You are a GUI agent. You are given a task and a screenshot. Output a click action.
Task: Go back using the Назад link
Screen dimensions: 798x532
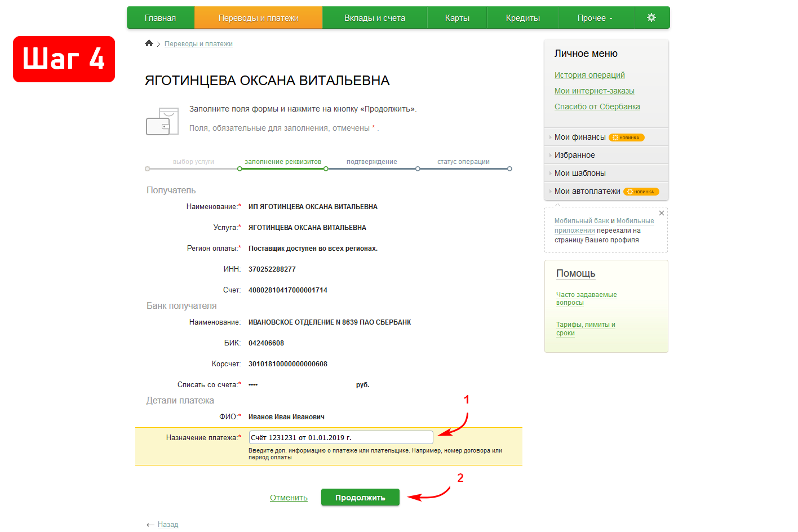[x=167, y=524]
